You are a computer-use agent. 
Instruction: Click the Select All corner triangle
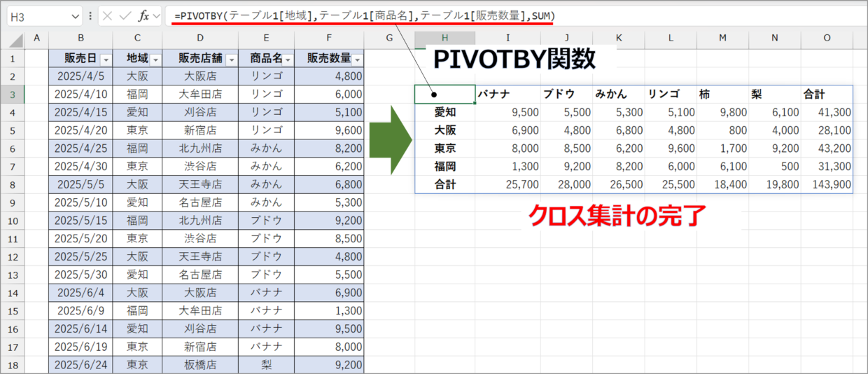[15, 38]
